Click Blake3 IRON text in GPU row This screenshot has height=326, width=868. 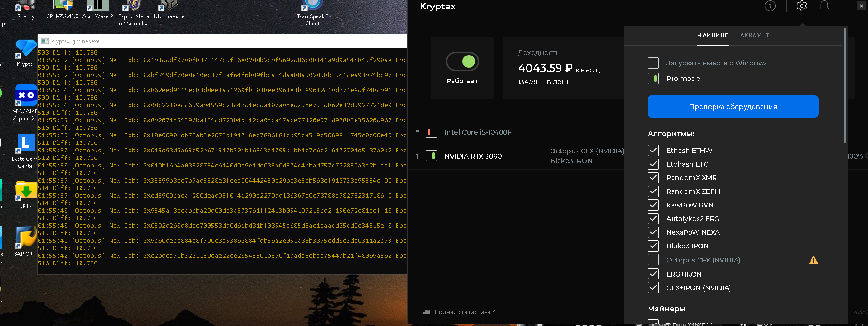571,161
